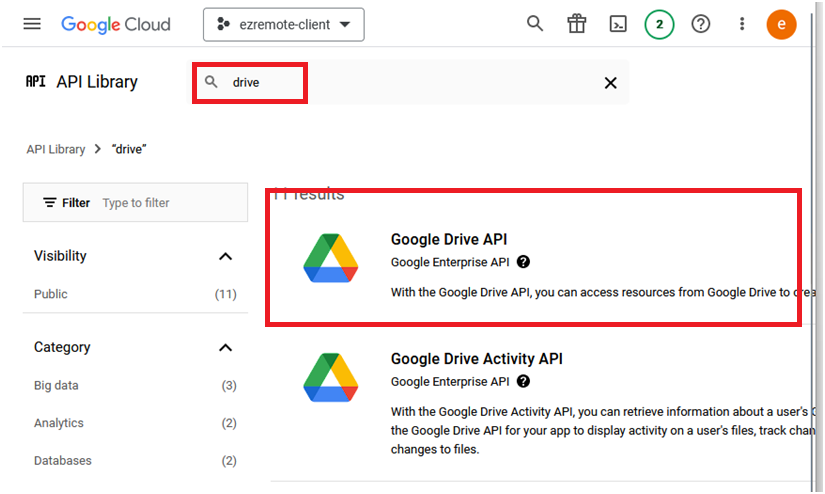Open notifications badge showing 2
Image resolution: width=825 pixels, height=494 pixels.
(659, 24)
